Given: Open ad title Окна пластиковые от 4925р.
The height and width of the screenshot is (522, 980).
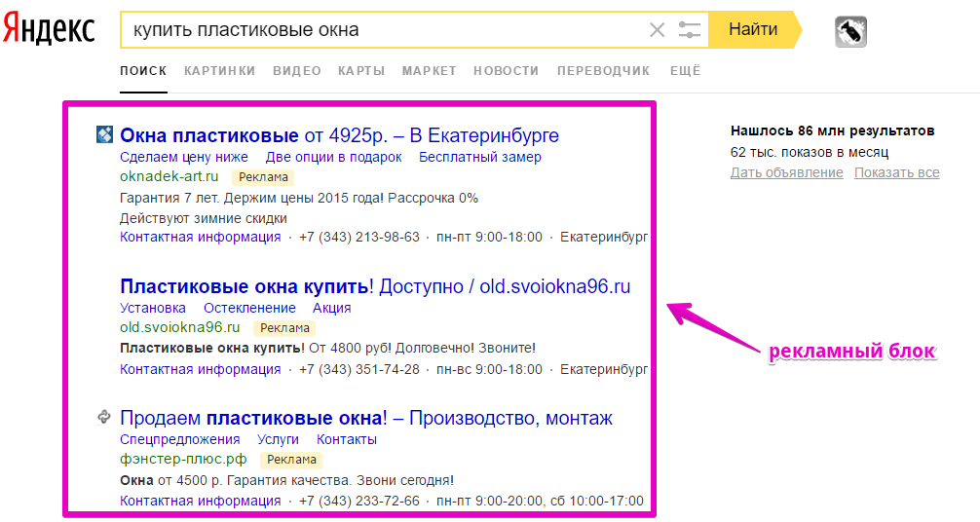Looking at the screenshot, I should click(339, 135).
